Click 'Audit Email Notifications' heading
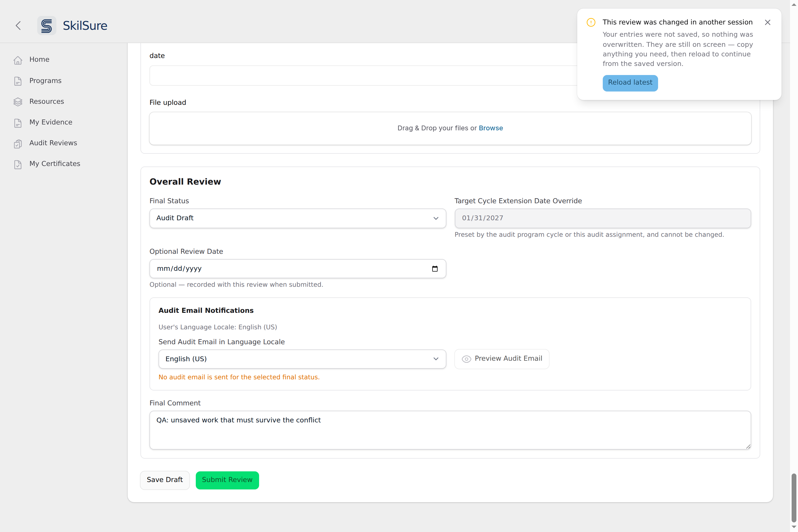The height and width of the screenshot is (532, 798). (x=206, y=310)
